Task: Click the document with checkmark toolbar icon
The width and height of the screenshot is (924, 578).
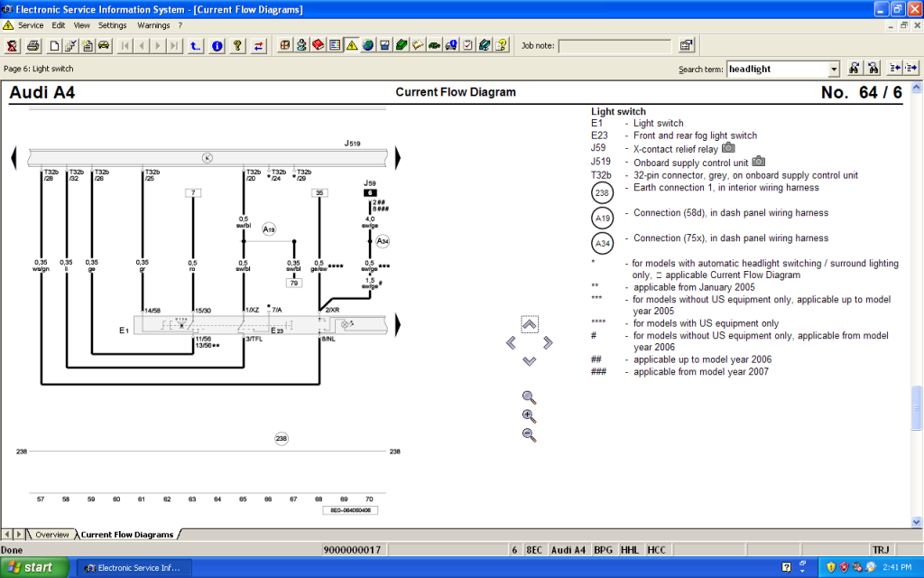Action: [70, 45]
